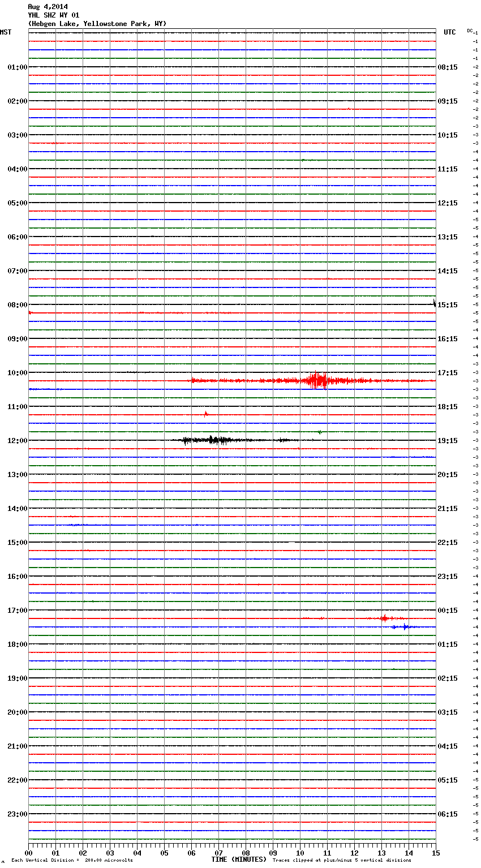Screen dimensions: 481x868
Task: Click the '06:00' MST time label
Action: tap(18, 237)
